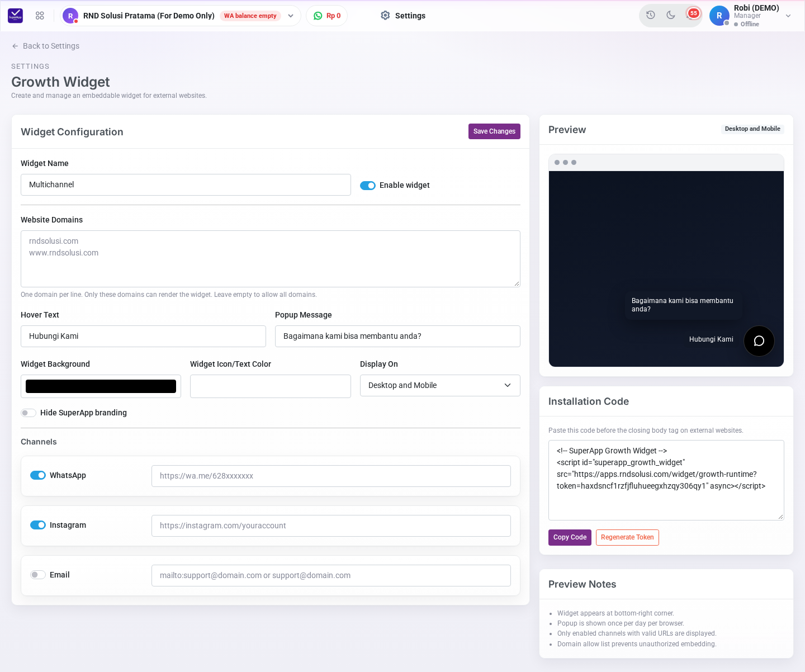Image resolution: width=805 pixels, height=672 pixels.
Task: Click the Rp 0 balance text
Action: (x=334, y=16)
